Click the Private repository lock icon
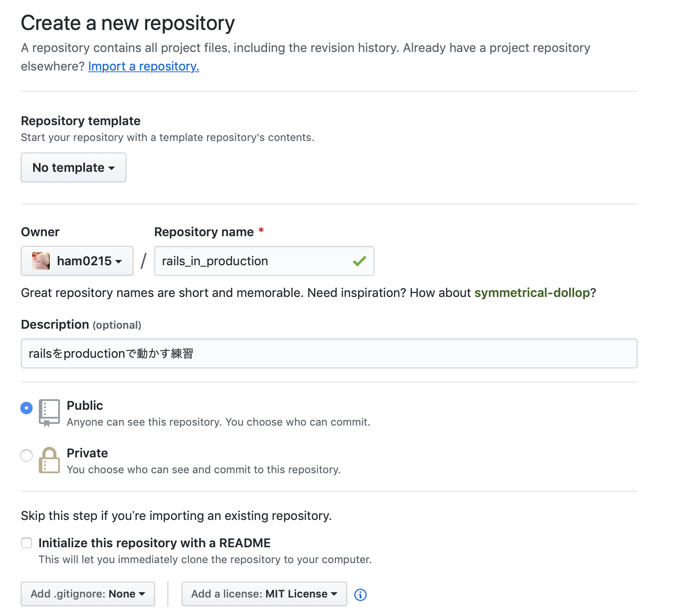This screenshot has height=616, width=676. (49, 460)
